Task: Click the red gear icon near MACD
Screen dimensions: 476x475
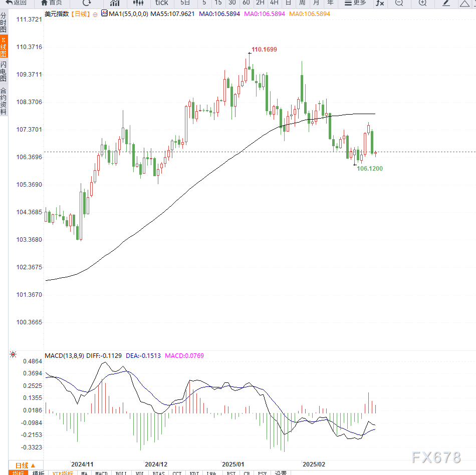Action: 13,354
